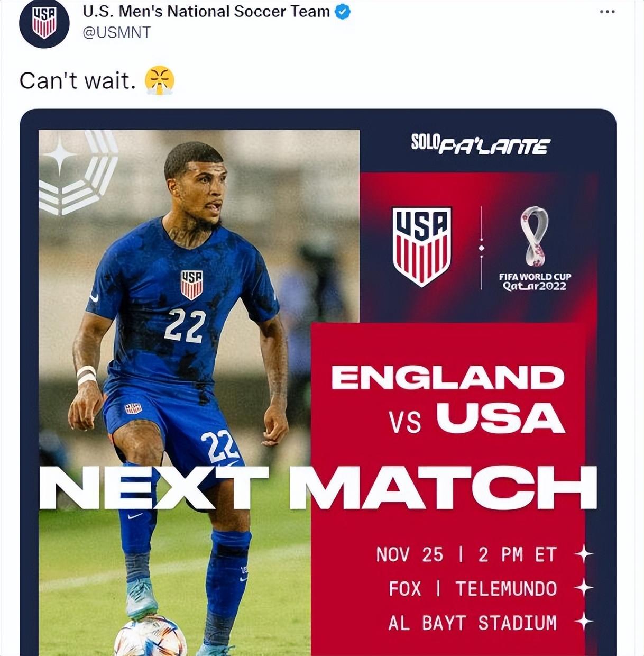Image resolution: width=644 pixels, height=656 pixels.
Task: Click the number 22 on the player's jersey chest
Action: 185,325
